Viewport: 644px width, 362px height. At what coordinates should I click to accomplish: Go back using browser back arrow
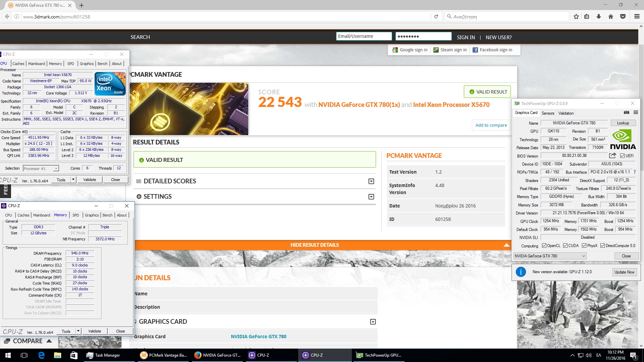[x=7, y=16]
